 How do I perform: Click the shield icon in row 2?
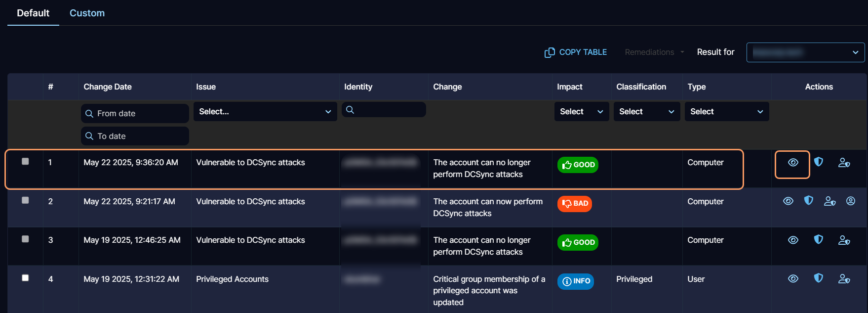tap(808, 201)
